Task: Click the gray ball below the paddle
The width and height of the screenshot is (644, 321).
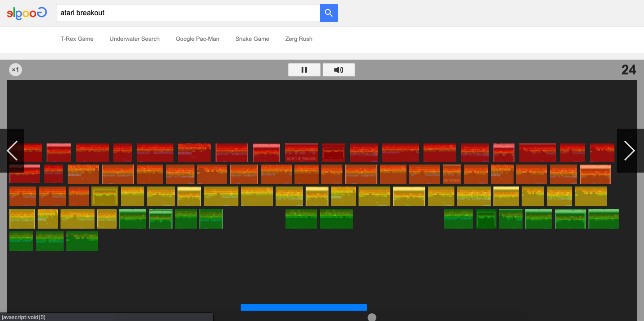Action: (372, 317)
